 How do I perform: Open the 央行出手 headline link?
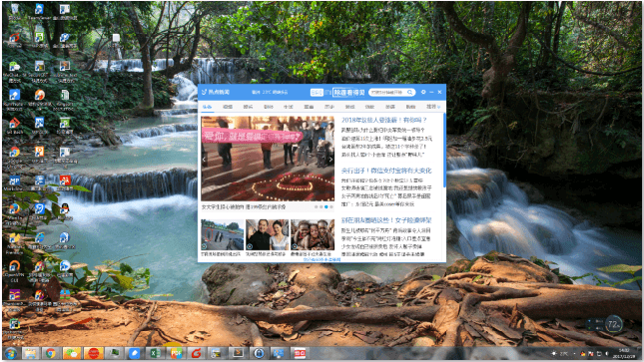tap(386, 171)
